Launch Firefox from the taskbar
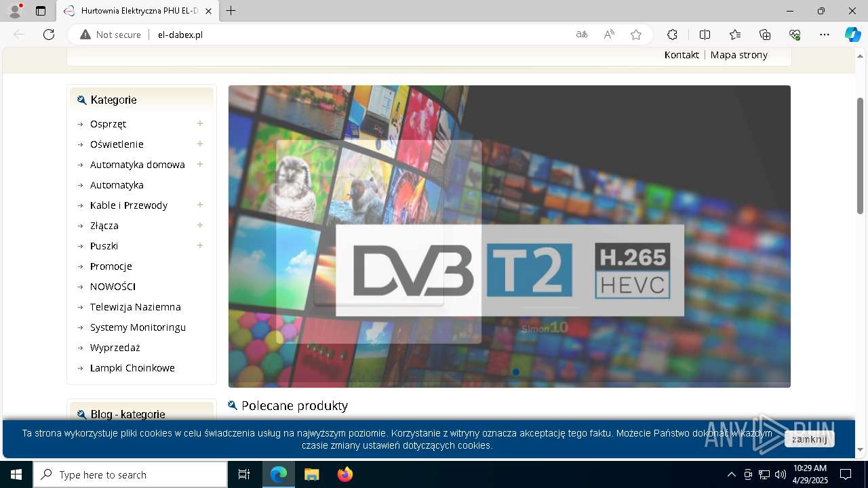 point(345,474)
